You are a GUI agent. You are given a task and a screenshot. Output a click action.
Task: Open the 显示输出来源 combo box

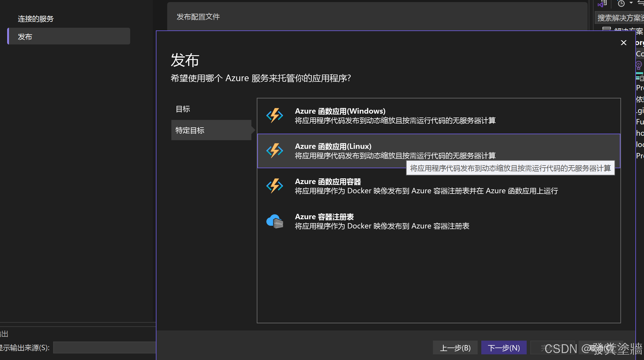[x=104, y=348]
